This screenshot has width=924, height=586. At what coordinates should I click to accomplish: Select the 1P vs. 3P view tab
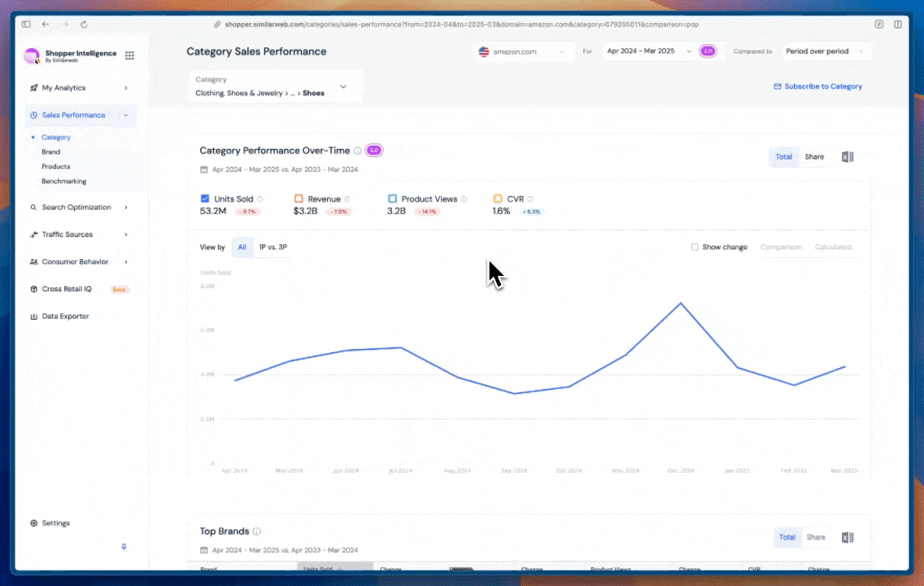[x=272, y=247]
